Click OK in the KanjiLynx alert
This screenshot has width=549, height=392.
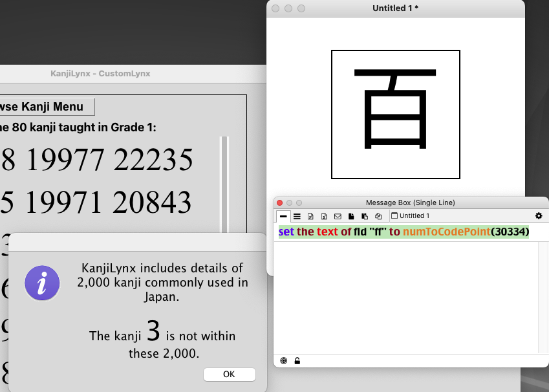coord(229,375)
